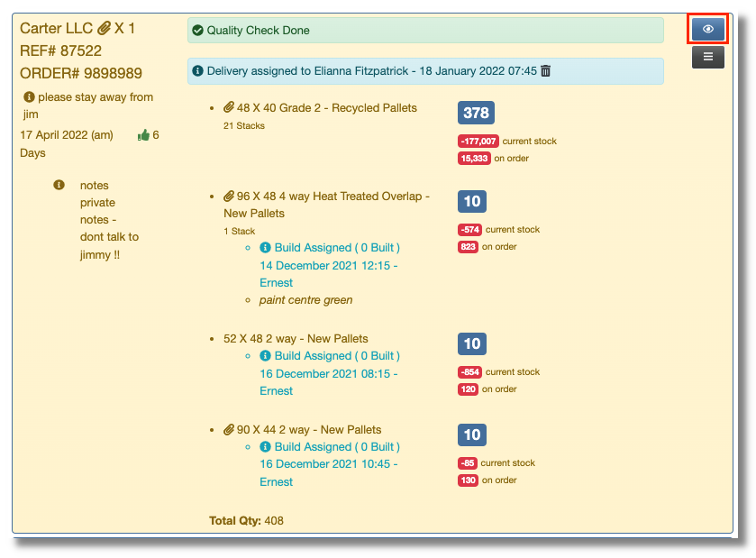The image size is (756, 558).
Task: Click 'Quality Check Done' banner text
Action: [x=258, y=31]
